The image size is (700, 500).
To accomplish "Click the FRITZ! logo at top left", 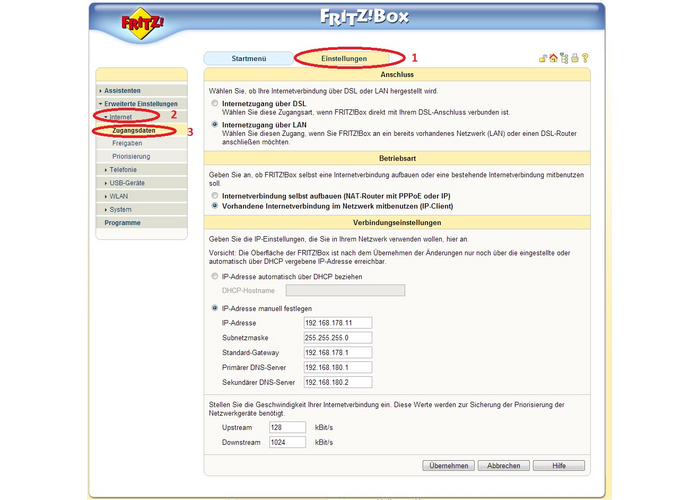I will [x=140, y=24].
